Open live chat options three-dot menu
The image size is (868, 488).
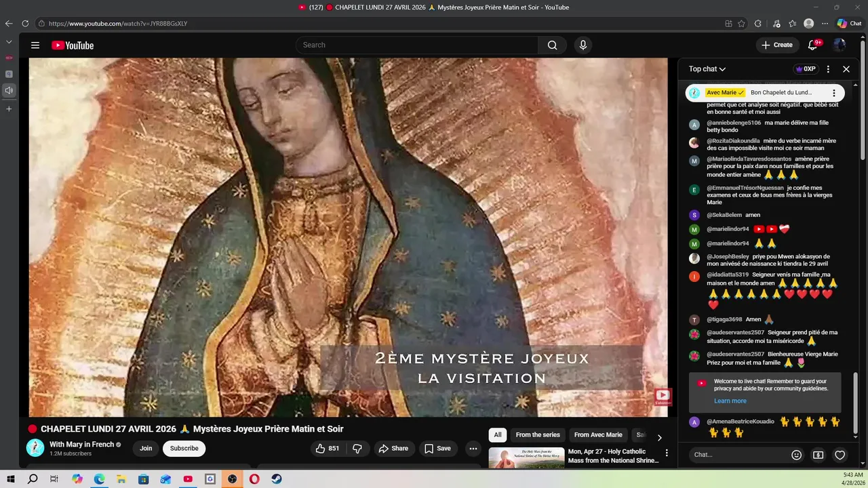pyautogui.click(x=828, y=69)
